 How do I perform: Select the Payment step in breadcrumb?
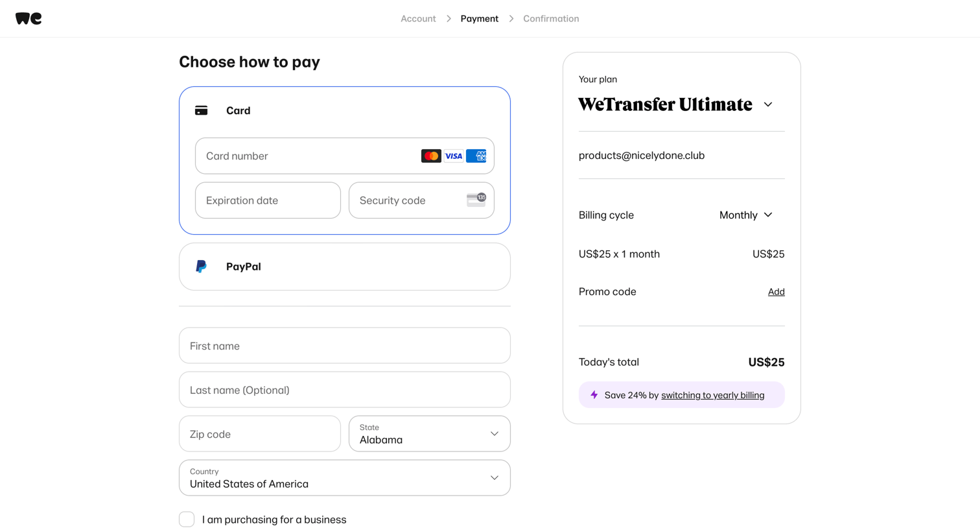(480, 19)
